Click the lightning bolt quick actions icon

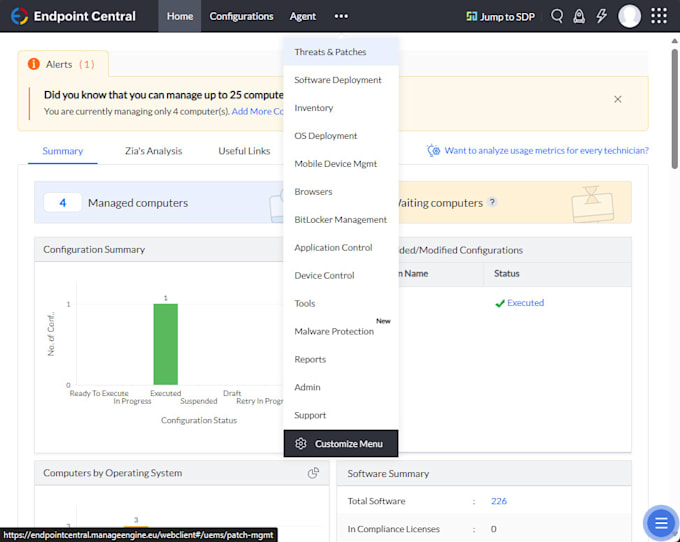pos(602,16)
